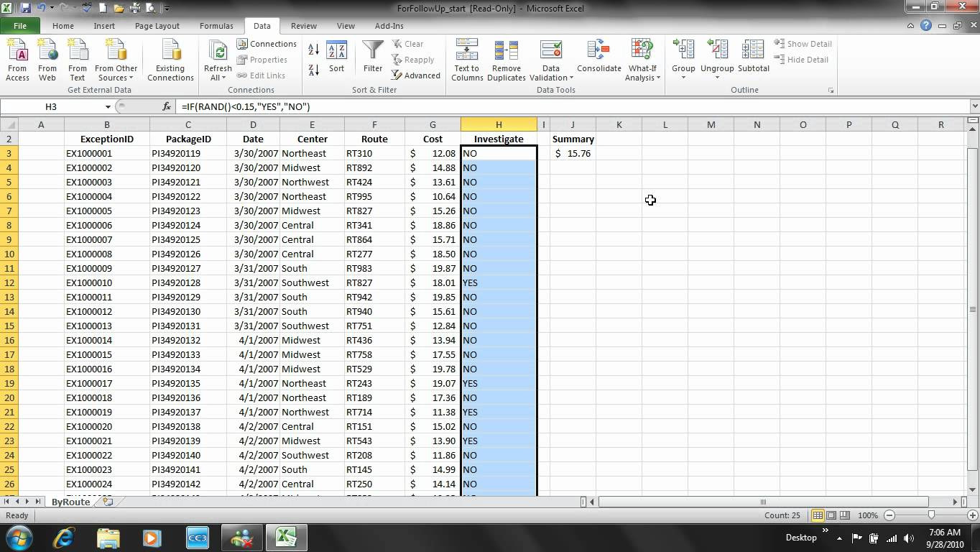Sort ascending A to Z

click(314, 50)
